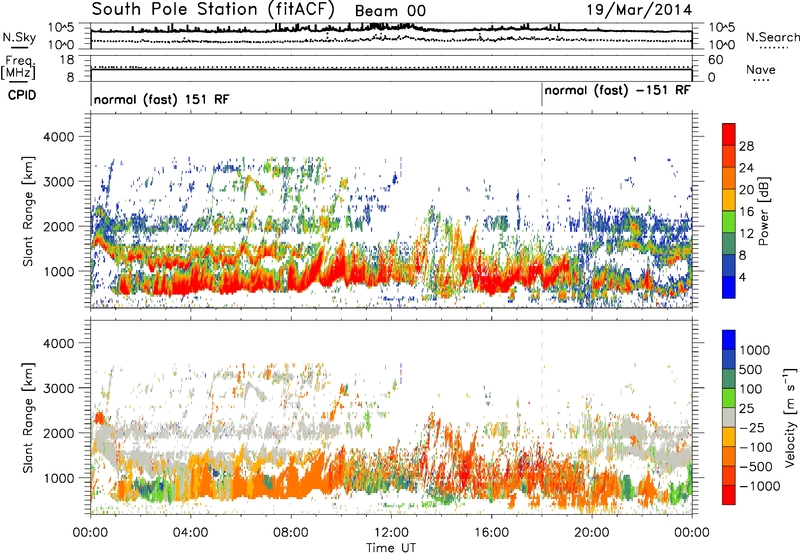The height and width of the screenshot is (554, 800).
Task: Click Slant Range [km] label of power panel
Action: [28, 211]
